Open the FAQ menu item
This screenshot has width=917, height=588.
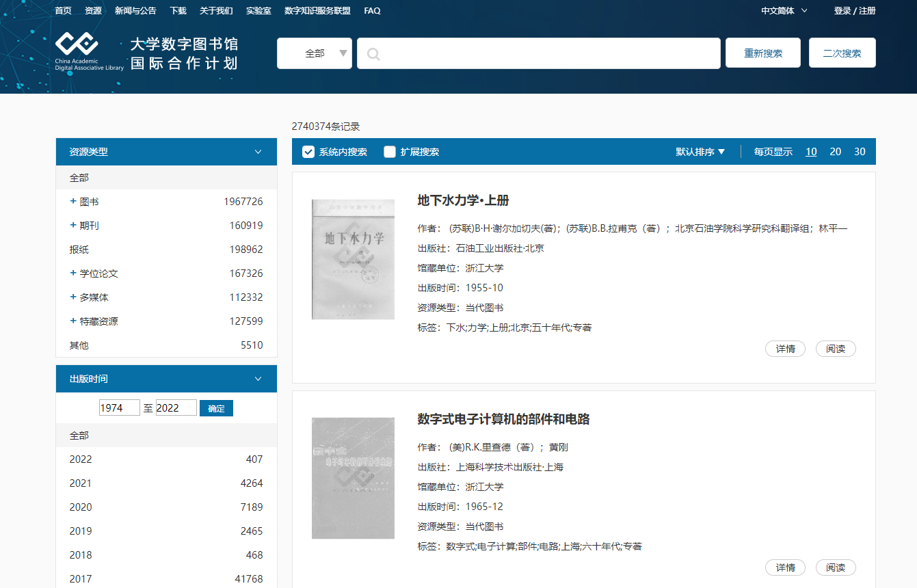[372, 11]
